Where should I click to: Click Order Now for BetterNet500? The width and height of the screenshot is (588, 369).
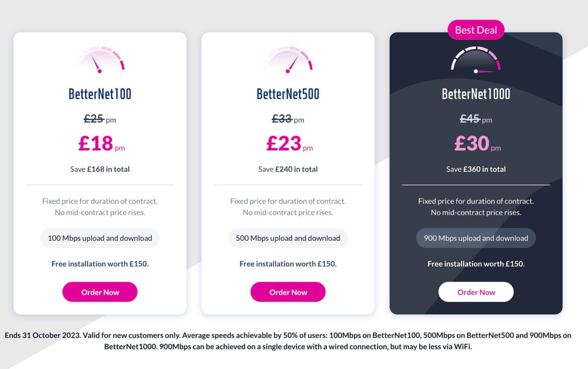click(x=288, y=292)
